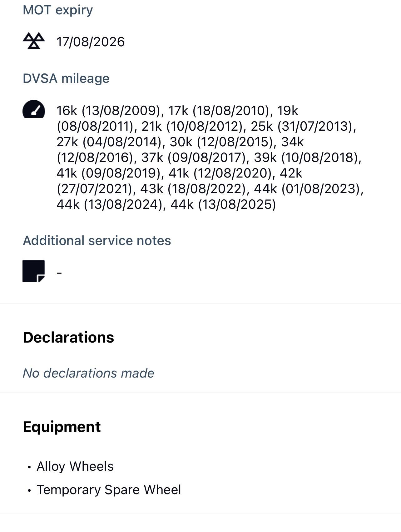The height and width of the screenshot is (532, 401).
Task: Select the Declarations heading
Action: click(x=68, y=338)
